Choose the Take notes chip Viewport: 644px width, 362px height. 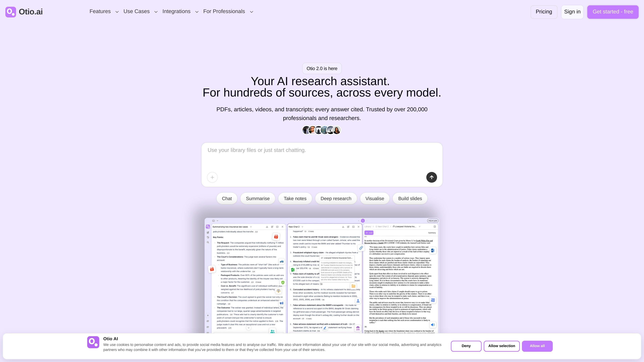point(295,199)
